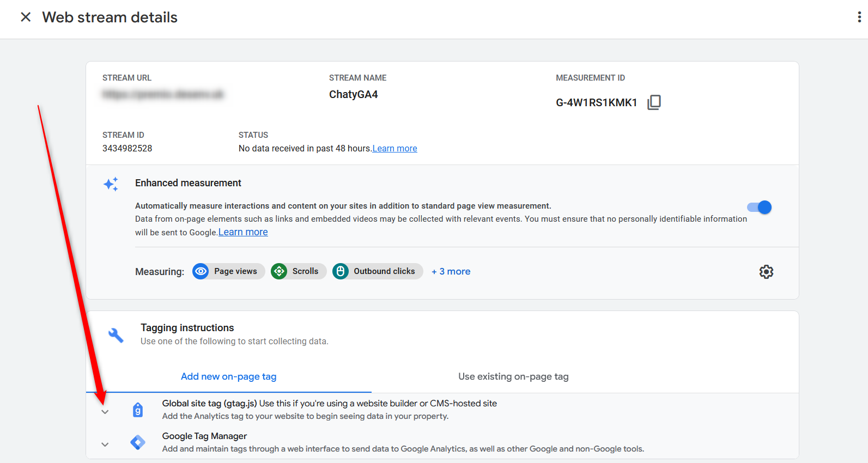Open Learn more link under Status
This screenshot has width=868, height=463.
(x=394, y=148)
